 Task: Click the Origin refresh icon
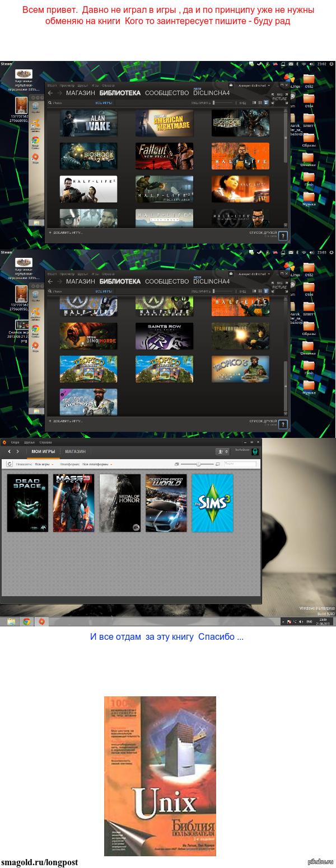[x=10, y=464]
